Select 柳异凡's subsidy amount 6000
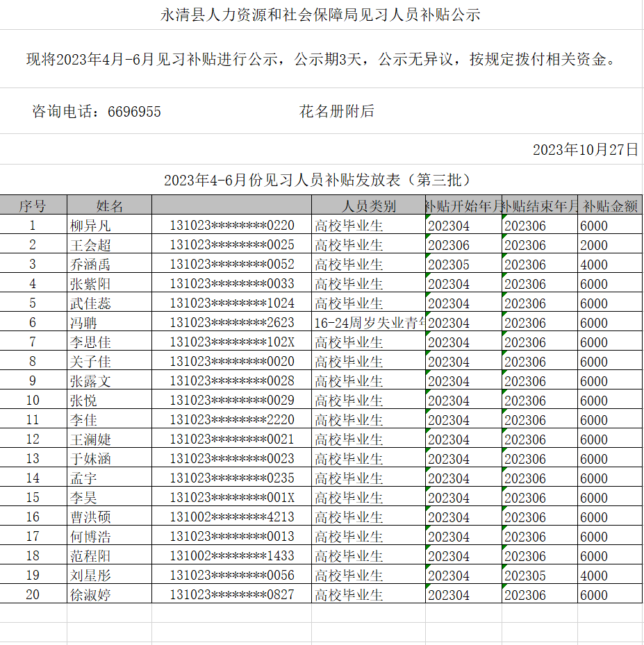This screenshot has width=644, height=645. coord(610,225)
